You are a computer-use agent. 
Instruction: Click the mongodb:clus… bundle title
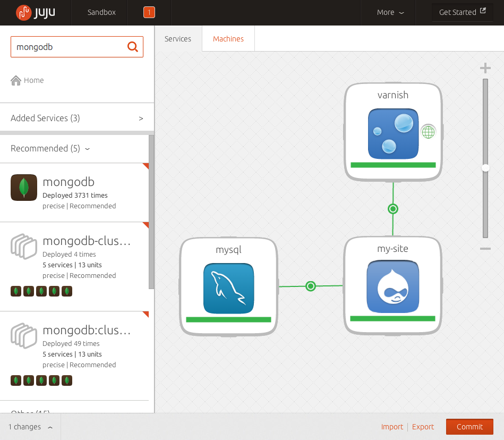click(x=87, y=331)
